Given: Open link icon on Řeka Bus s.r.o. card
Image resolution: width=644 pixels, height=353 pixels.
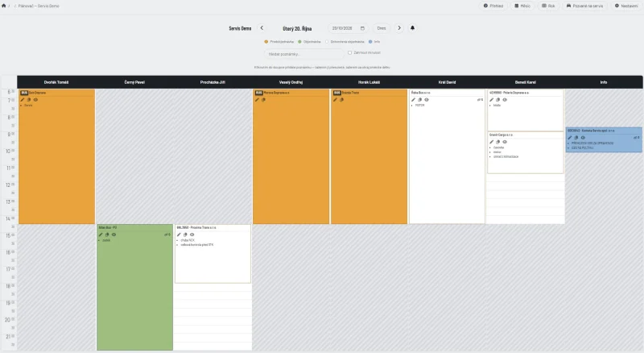Looking at the screenshot, I should click(480, 100).
